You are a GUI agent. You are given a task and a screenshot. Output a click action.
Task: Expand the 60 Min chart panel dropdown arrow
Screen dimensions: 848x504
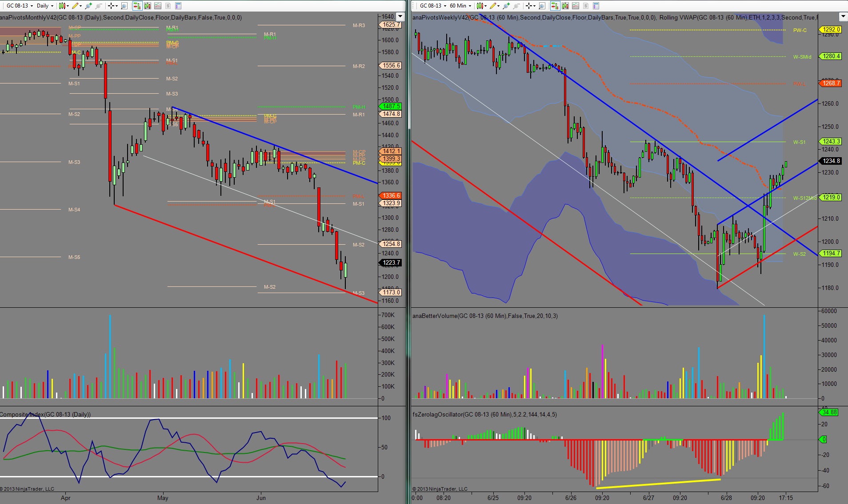843,17
